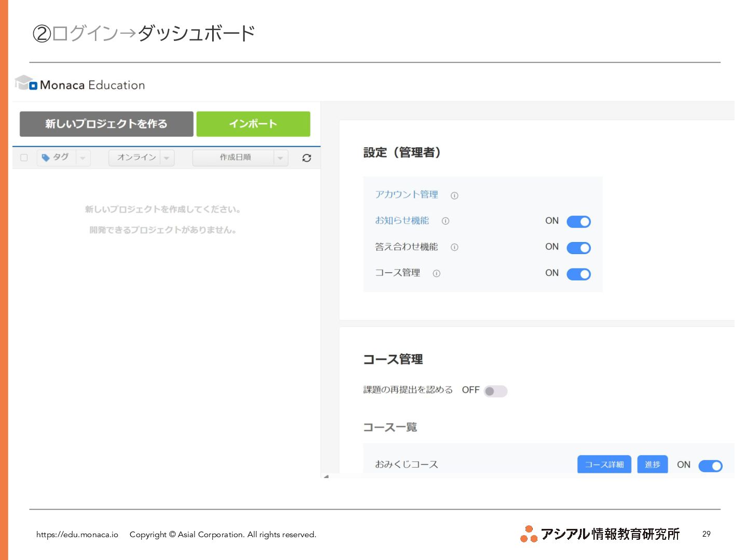747x560 pixels.
Task: Tick the select-all projects checkbox
Action: tap(24, 158)
